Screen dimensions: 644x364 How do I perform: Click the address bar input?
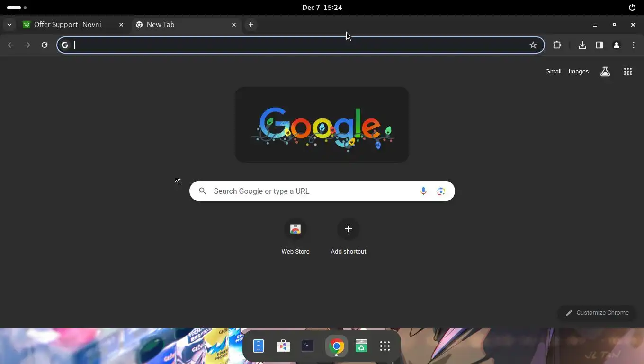tap(300, 45)
